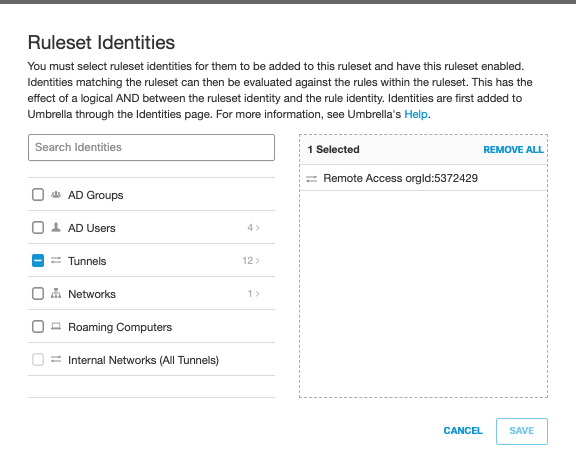Click the AD Users person icon

[56, 227]
